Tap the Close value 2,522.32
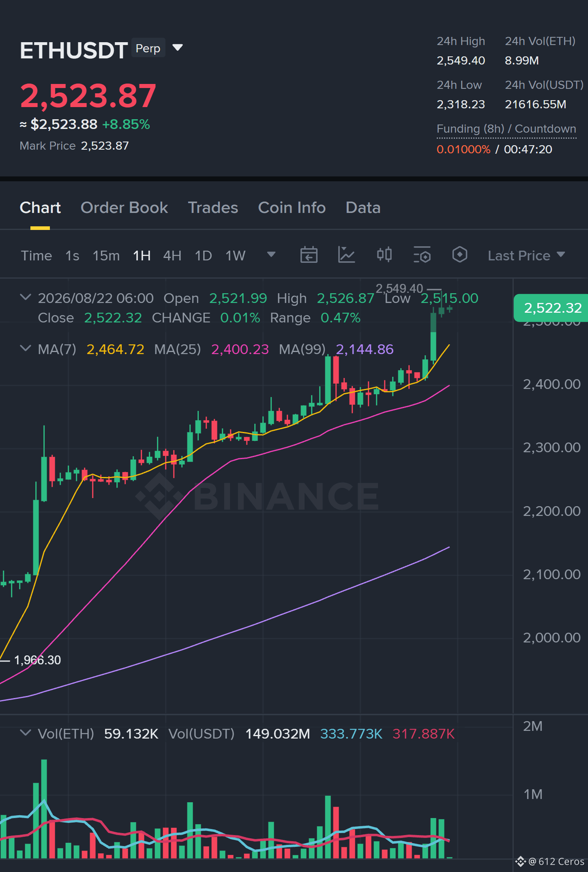This screenshot has width=588, height=872. [113, 318]
